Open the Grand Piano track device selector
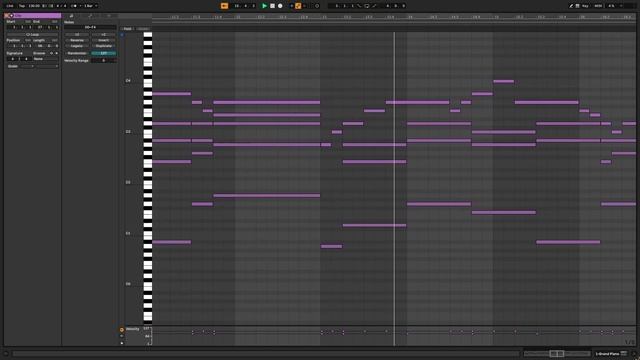The width and height of the screenshot is (640, 360). (x=611, y=353)
